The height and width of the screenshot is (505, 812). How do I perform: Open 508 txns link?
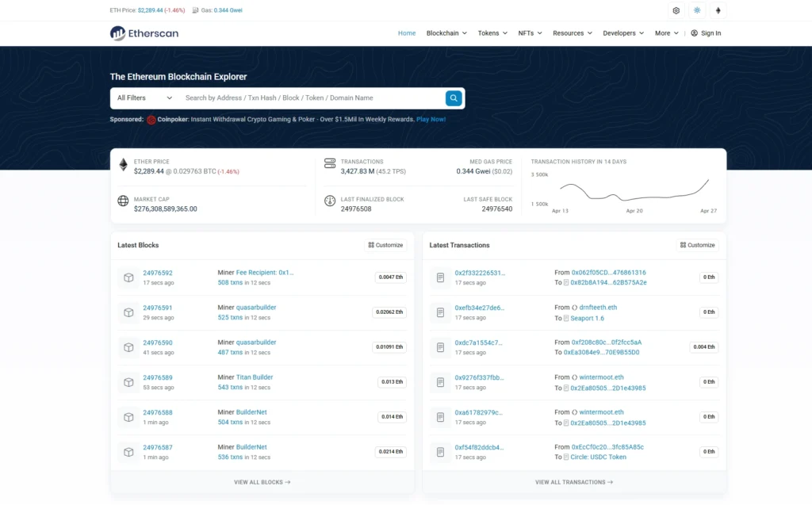pos(230,283)
